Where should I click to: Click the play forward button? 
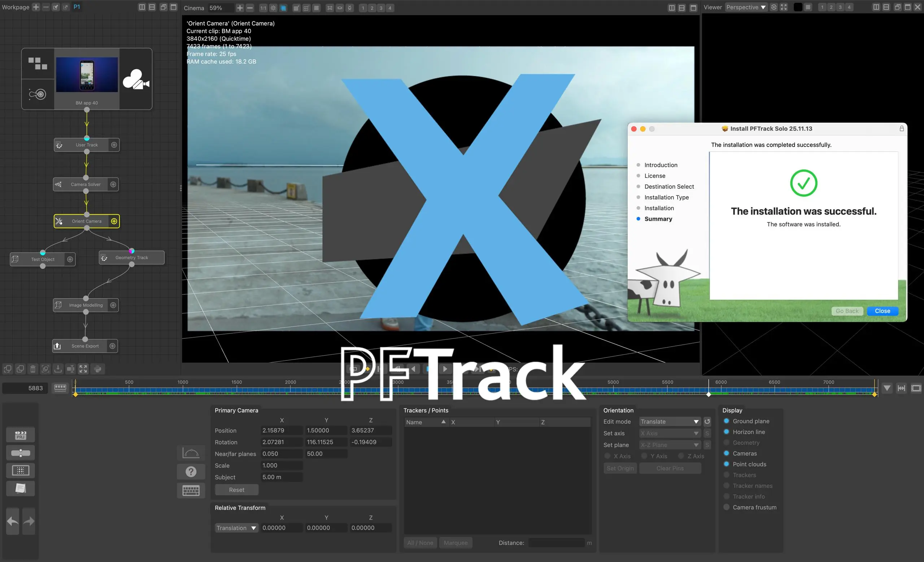pos(445,369)
